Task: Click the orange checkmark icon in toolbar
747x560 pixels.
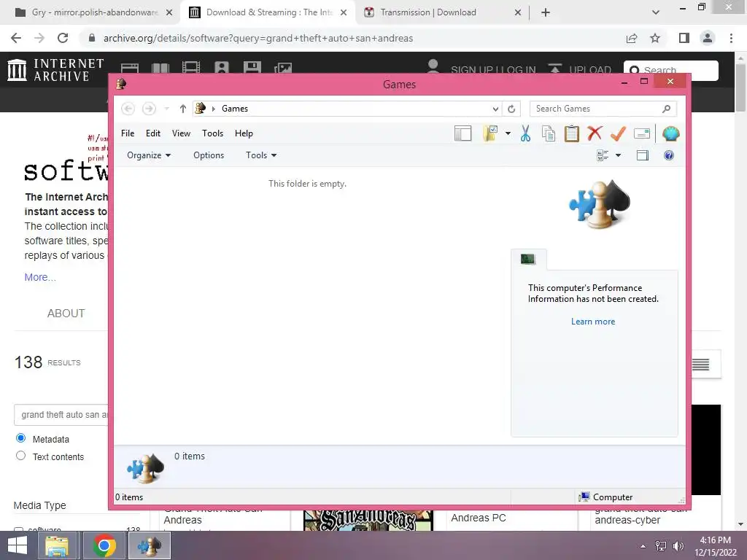Action: 618,133
